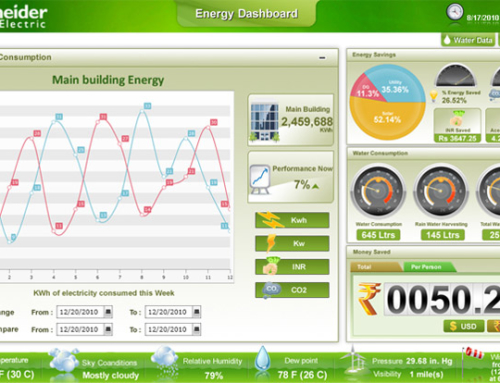
Task: Select the CO2 metric button
Action: (292, 290)
